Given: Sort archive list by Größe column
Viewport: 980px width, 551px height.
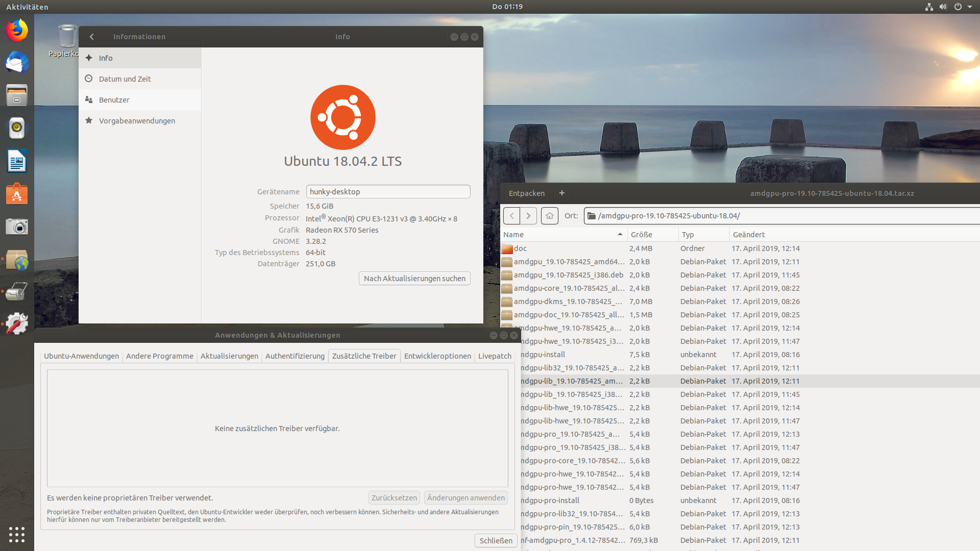Looking at the screenshot, I should [x=642, y=235].
